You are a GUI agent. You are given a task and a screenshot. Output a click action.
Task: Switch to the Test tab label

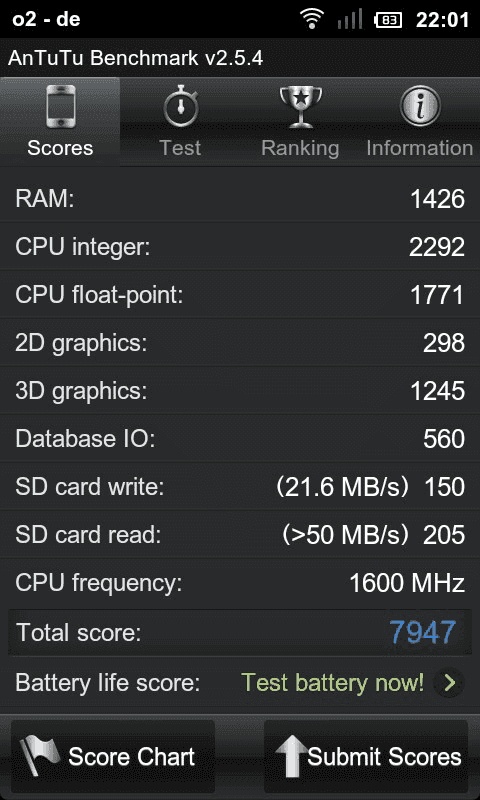pyautogui.click(x=180, y=148)
